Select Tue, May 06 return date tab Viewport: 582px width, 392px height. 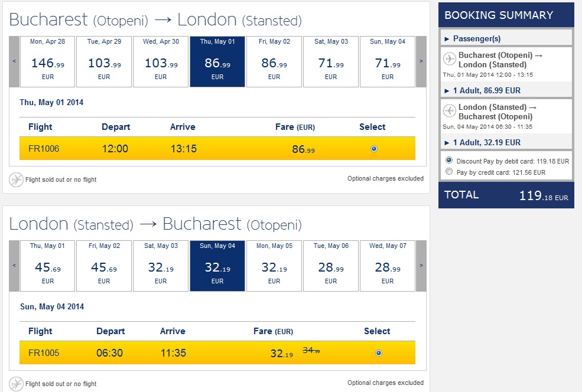tap(331, 266)
